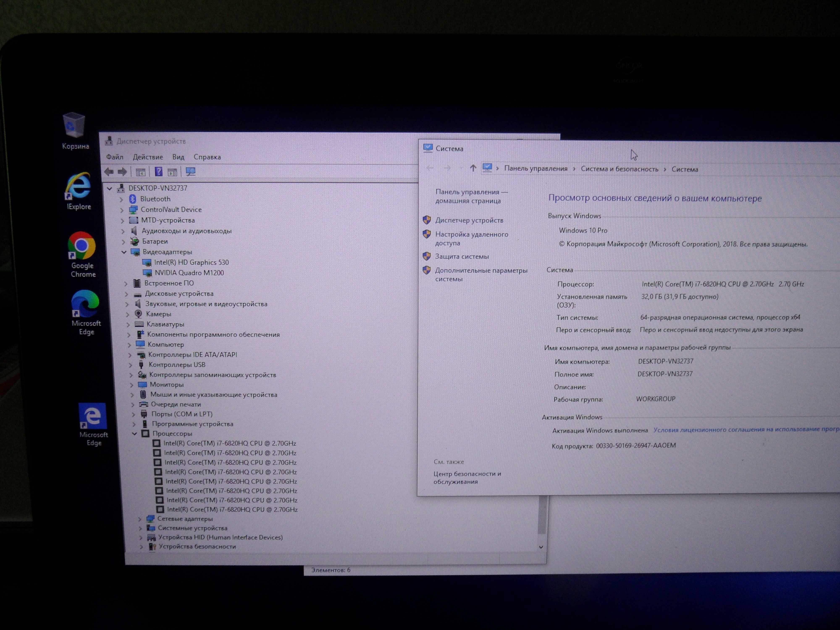Open Диспетчер устройств link in Система sidebar
The image size is (840, 630).
[469, 220]
